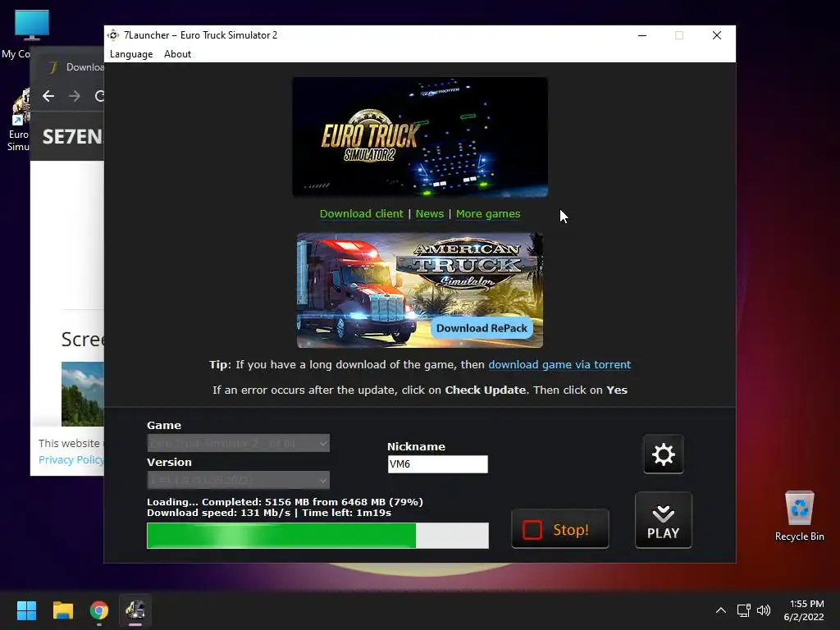Open the Windows Start menu
This screenshot has width=840, height=630.
(x=26, y=610)
